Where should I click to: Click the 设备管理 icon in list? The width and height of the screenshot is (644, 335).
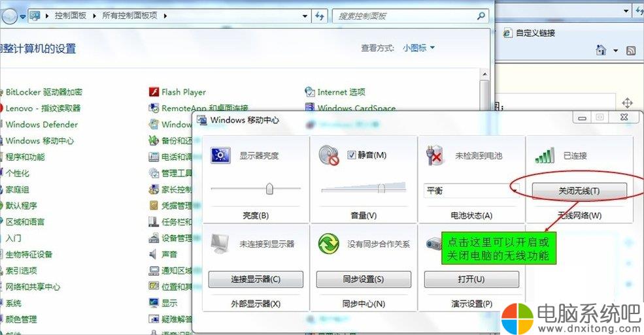coord(154,238)
